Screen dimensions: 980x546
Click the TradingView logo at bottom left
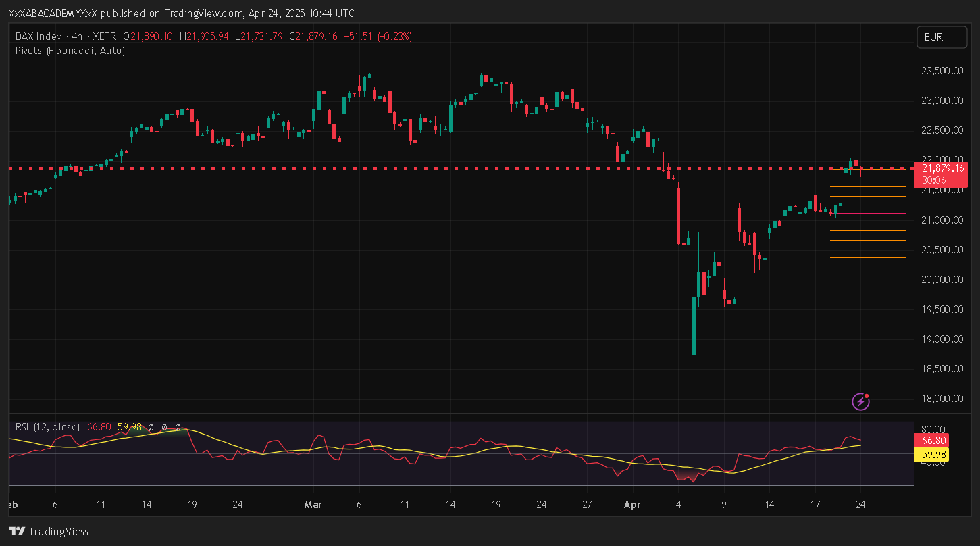pos(49,532)
